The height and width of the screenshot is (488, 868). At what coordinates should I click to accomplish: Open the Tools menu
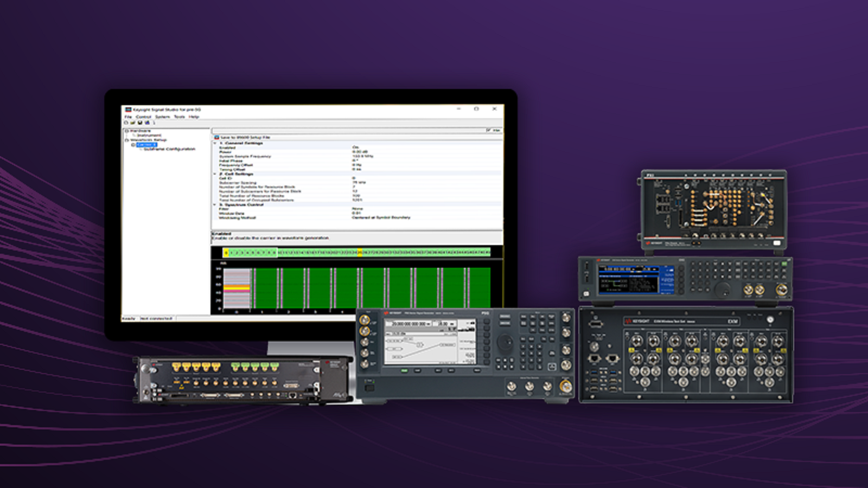point(179,117)
